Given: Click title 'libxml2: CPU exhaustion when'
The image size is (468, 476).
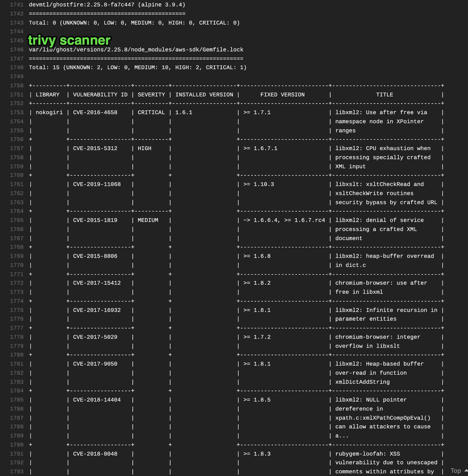Looking at the screenshot, I should pyautogui.click(x=383, y=148).
